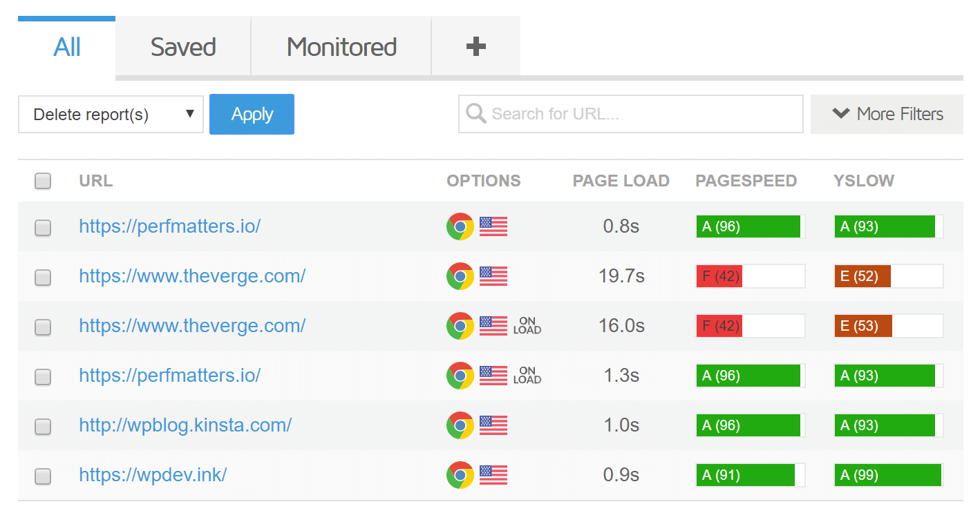Tick the checkbox for the wpdev.ink row

(42, 476)
